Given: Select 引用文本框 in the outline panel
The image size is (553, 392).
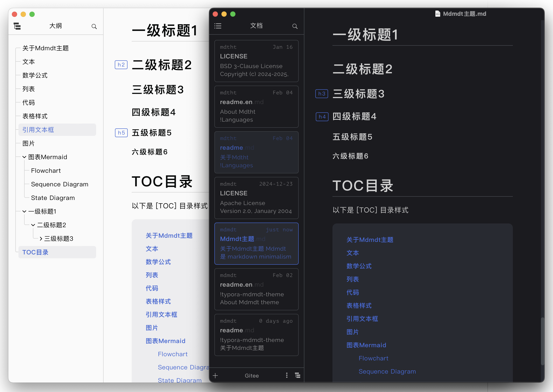Looking at the screenshot, I should pyautogui.click(x=57, y=130).
